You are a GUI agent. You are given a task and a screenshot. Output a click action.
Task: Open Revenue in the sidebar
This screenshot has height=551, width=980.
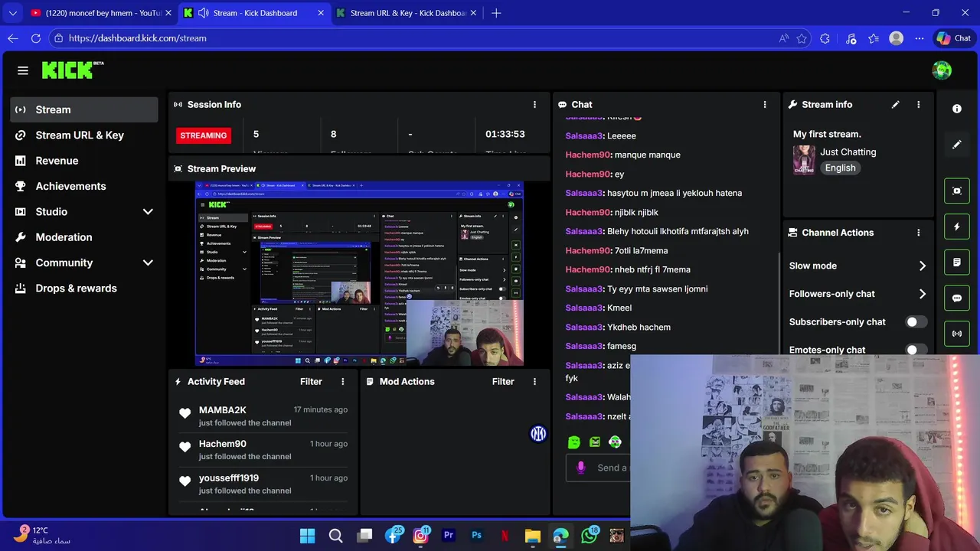(84, 161)
